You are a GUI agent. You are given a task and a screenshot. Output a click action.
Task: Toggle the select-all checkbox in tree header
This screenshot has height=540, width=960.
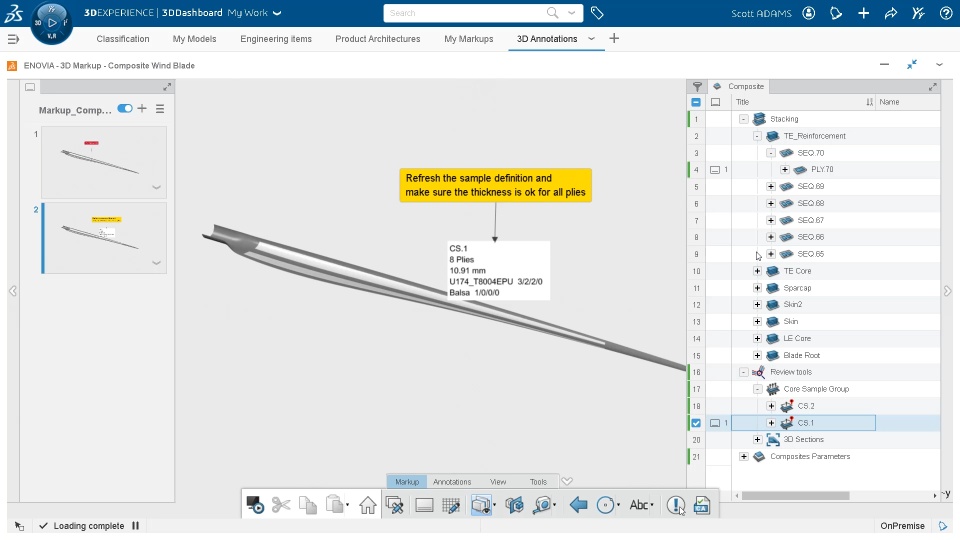696,102
